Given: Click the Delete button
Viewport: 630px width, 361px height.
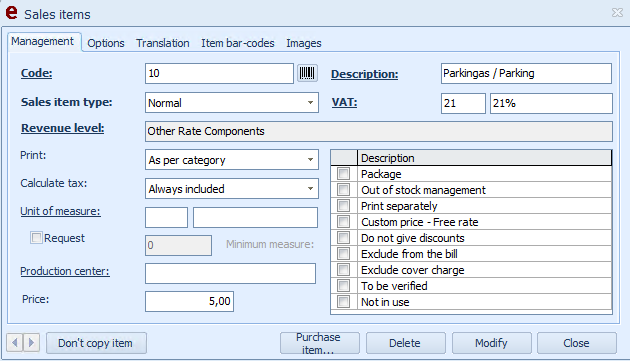Looking at the screenshot, I should click(x=405, y=343).
